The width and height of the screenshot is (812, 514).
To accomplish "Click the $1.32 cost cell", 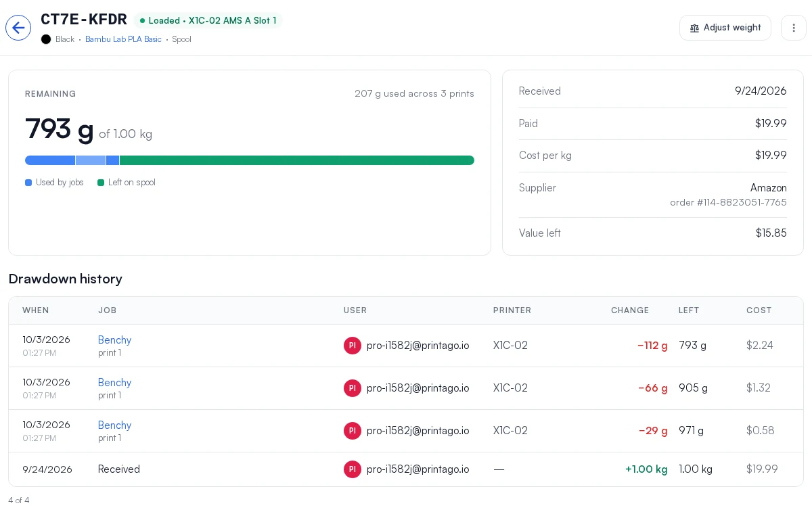I will pyautogui.click(x=759, y=388).
